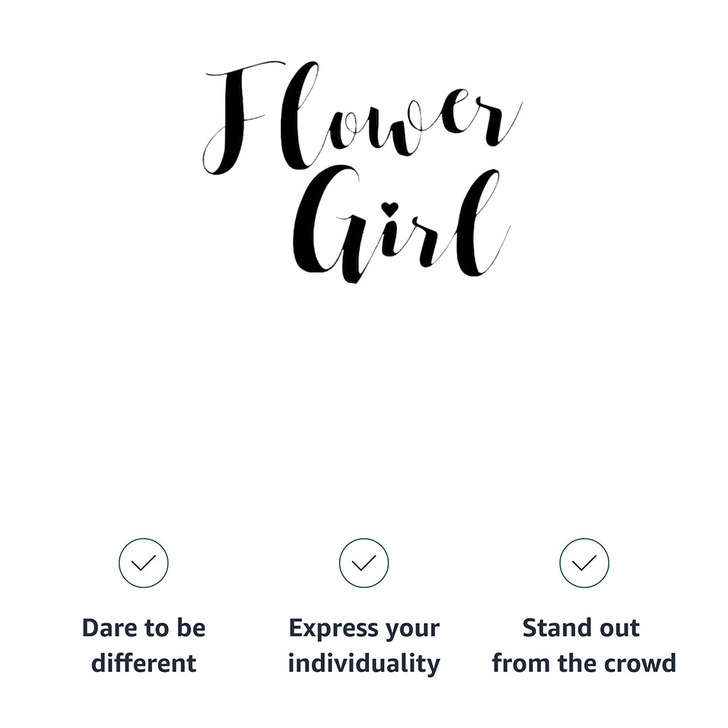This screenshot has height=728, width=728.
Task: Click the word "Girl" in script
Action: click(398, 227)
